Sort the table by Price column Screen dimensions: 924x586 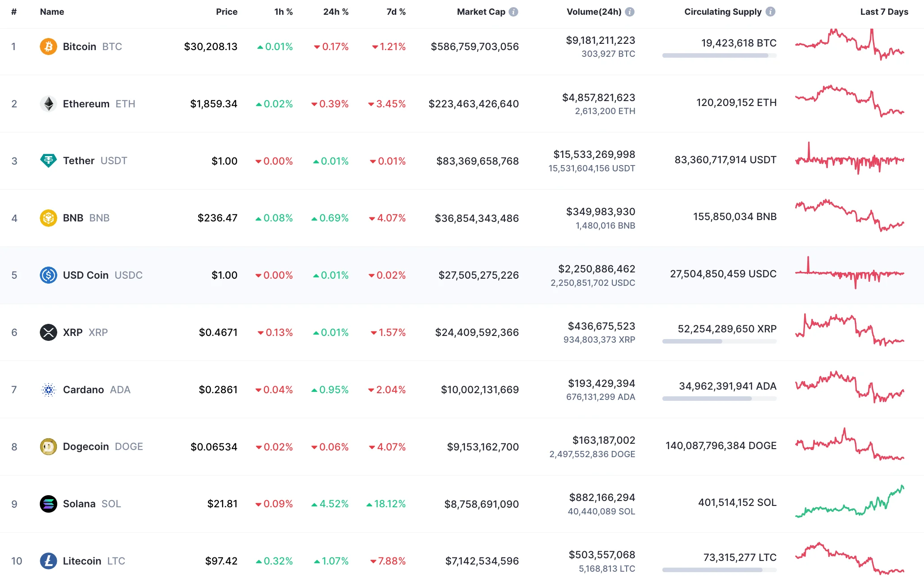pos(227,12)
